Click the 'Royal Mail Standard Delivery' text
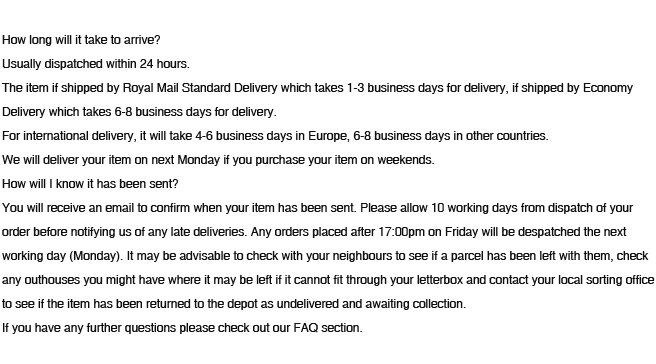Viewport: 656px width, 364px height. point(200,88)
